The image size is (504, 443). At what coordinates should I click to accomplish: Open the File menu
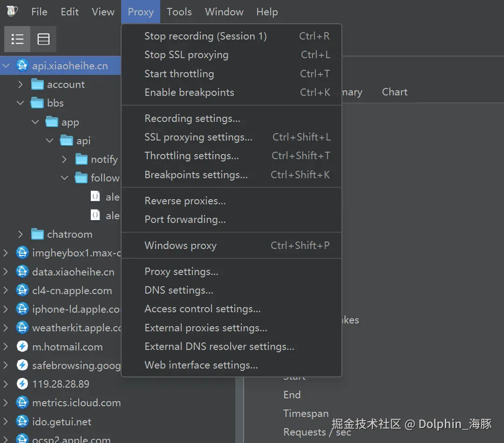[x=39, y=12]
